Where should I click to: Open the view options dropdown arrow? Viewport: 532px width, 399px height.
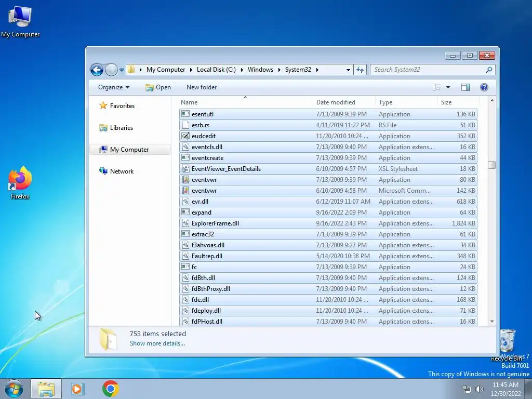448,87
